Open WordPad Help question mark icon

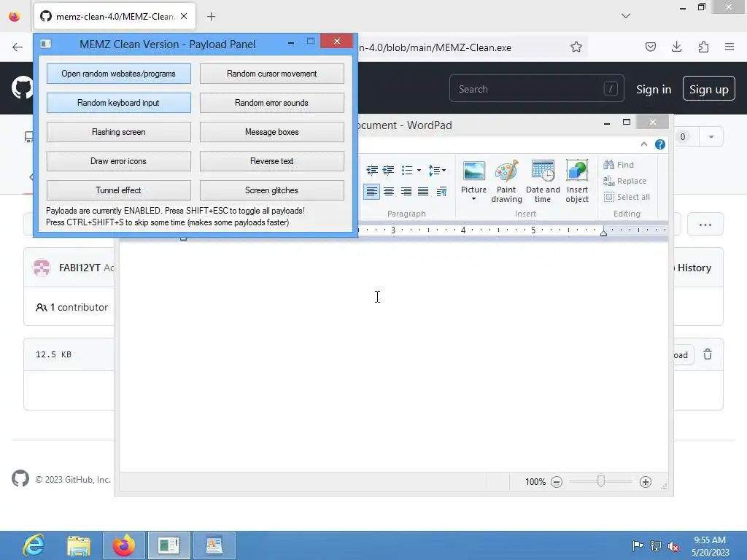pos(659,144)
